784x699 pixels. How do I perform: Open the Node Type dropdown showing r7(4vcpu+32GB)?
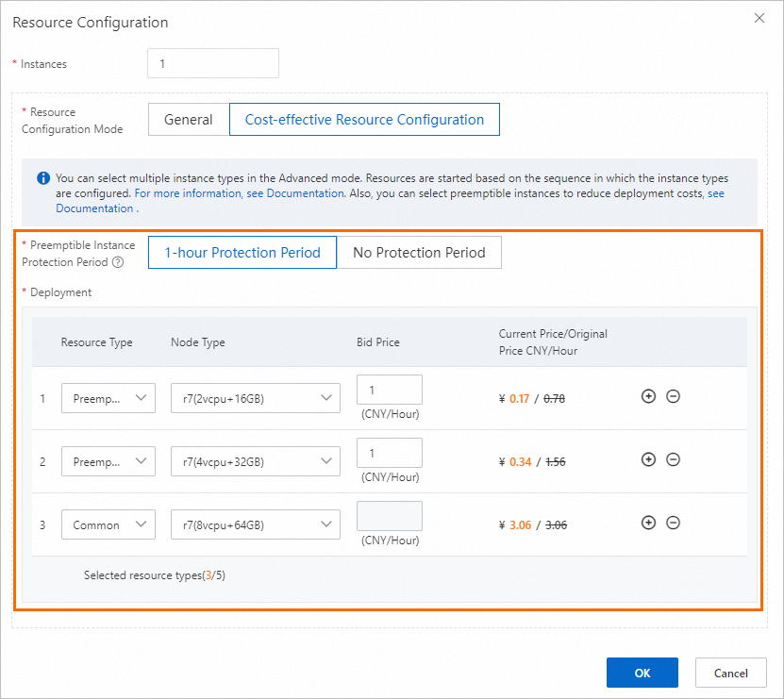[255, 461]
